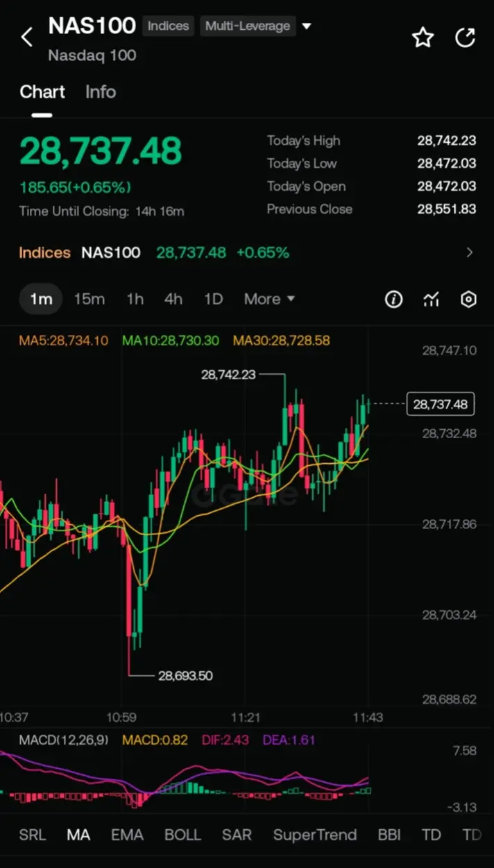Expand the Multi-Leverage dropdown arrow
This screenshot has width=494, height=868.
(x=307, y=26)
